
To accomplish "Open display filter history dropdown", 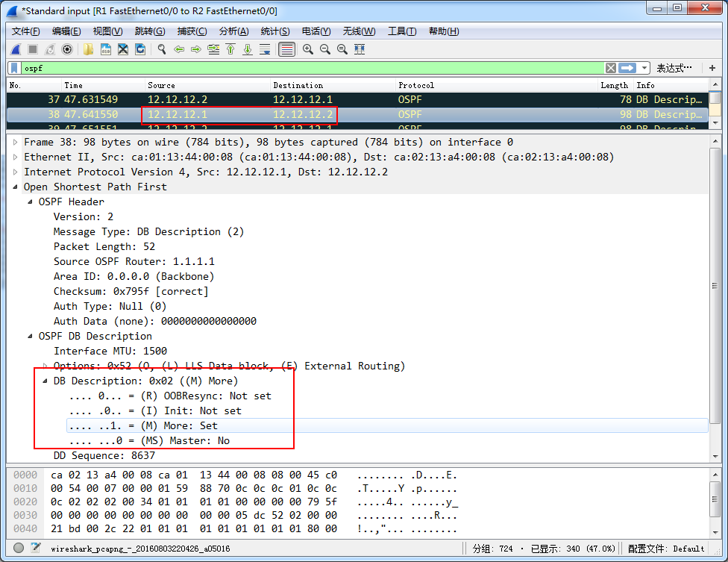I will tap(644, 68).
